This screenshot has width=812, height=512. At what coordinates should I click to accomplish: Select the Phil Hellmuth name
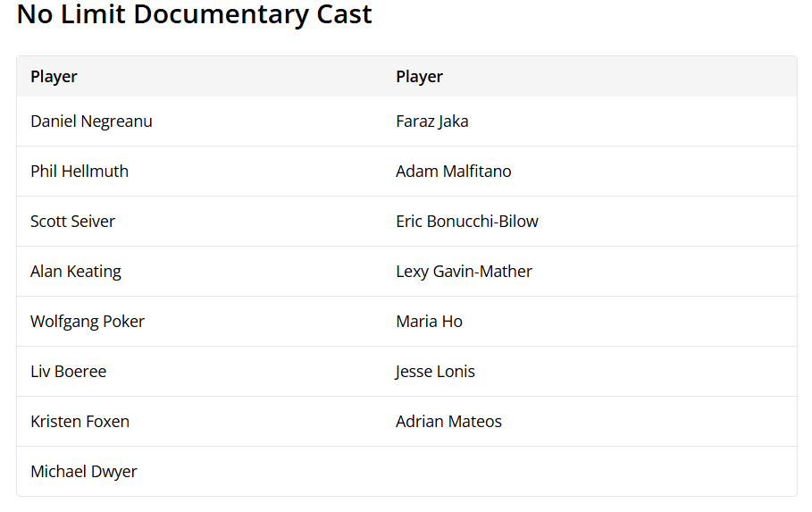[x=80, y=172]
